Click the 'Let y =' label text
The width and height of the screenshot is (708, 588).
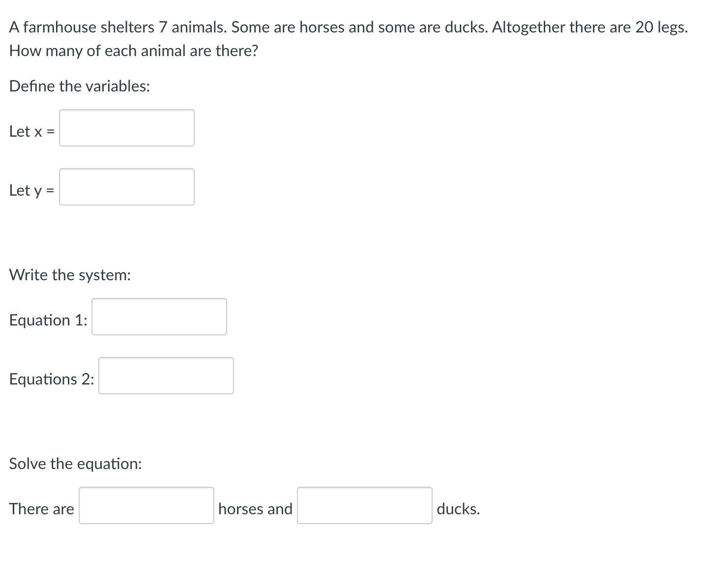[x=32, y=190]
